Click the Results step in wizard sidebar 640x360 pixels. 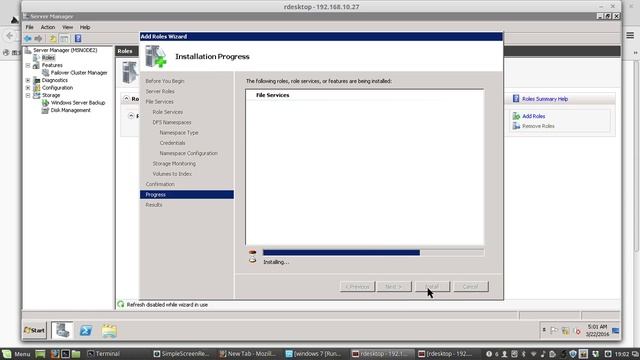[x=154, y=205]
